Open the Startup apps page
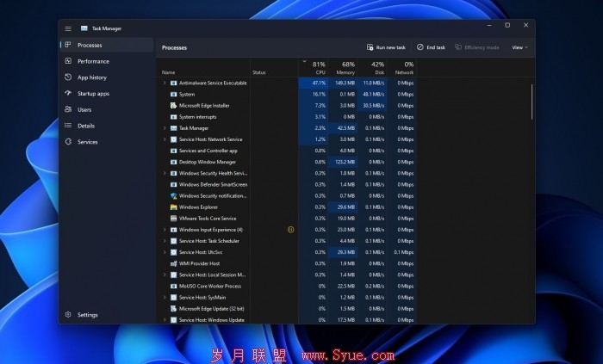The height and width of the screenshot is (364, 603). point(107,93)
